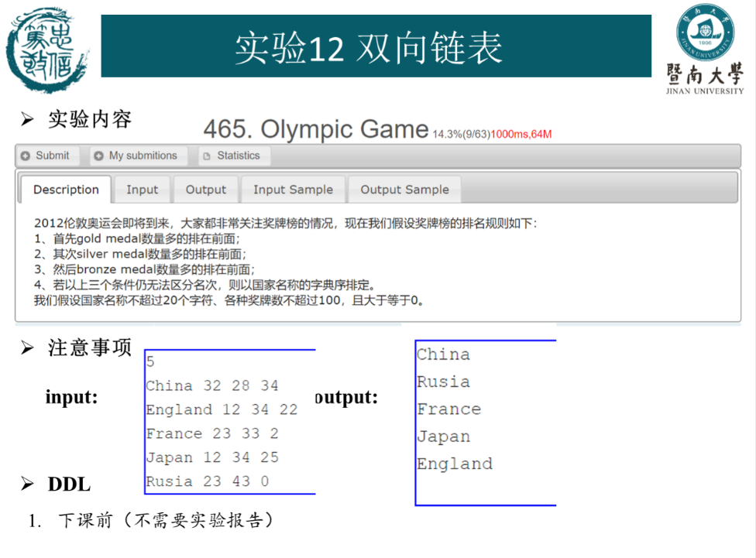Click the plus icon on Submit
The image size is (756, 558).
26,156
